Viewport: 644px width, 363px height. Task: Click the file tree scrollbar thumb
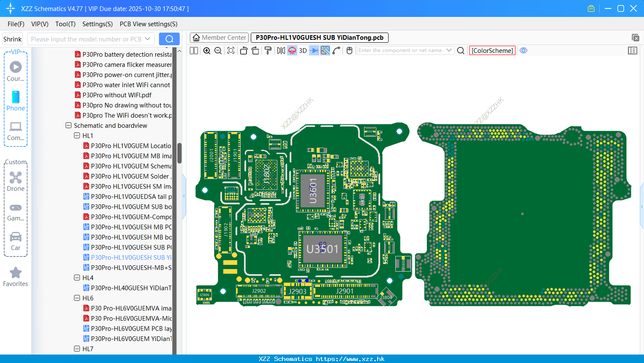click(179, 153)
